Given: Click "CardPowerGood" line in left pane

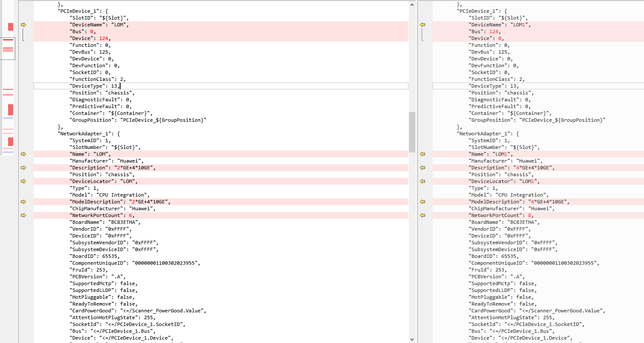Looking at the screenshot, I should 138,311.
